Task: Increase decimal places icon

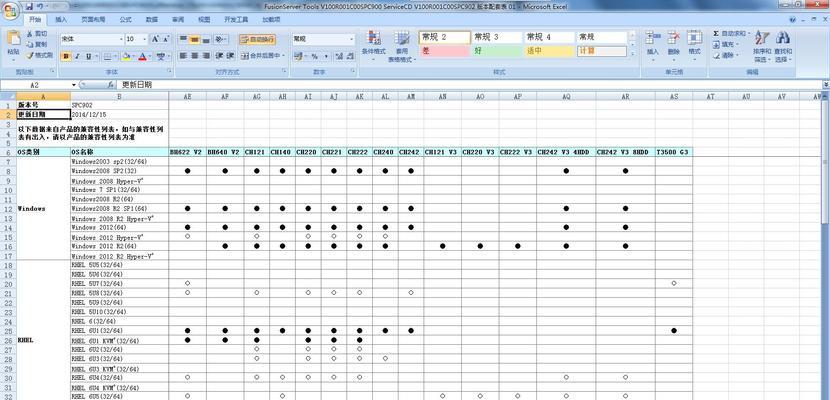Action: pos(340,56)
